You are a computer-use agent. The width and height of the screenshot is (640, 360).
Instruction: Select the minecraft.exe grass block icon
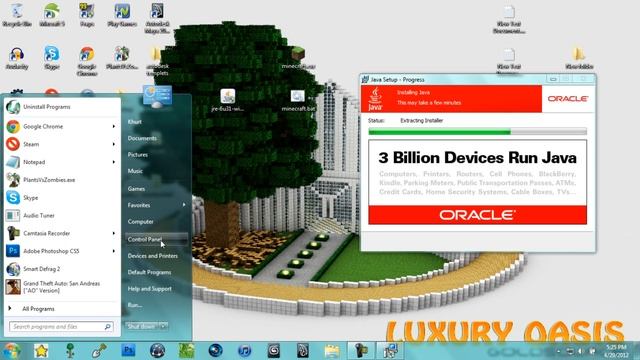pyautogui.click(x=298, y=58)
